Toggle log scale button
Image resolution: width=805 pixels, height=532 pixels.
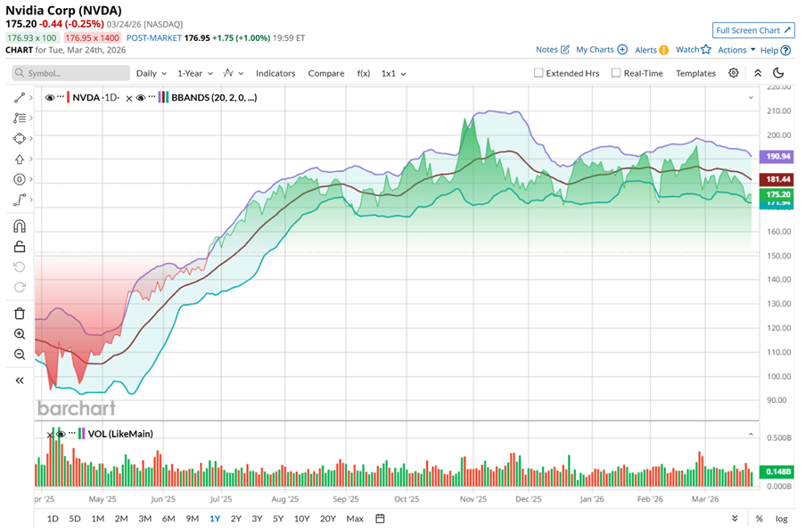(782, 519)
